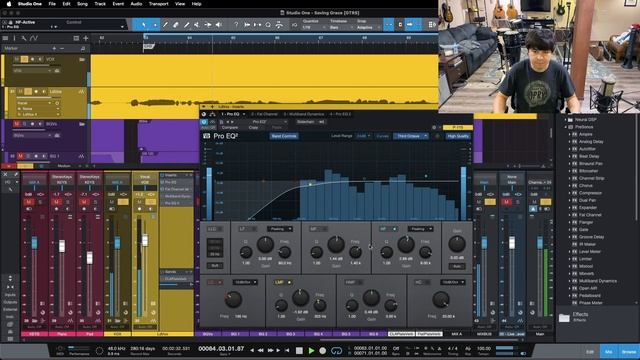The image size is (640, 360).
Task: Open the Pro EQ preset dropdown
Action: 266,122
